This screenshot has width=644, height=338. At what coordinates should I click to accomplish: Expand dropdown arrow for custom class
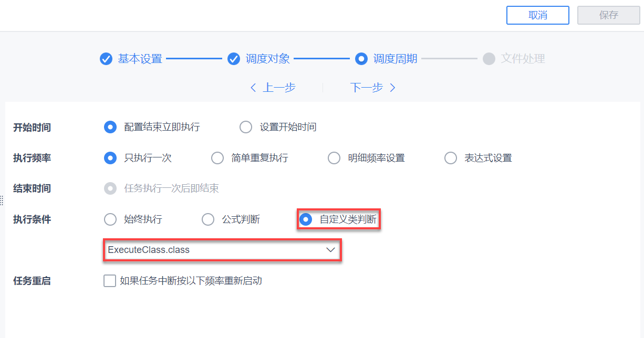(x=331, y=250)
